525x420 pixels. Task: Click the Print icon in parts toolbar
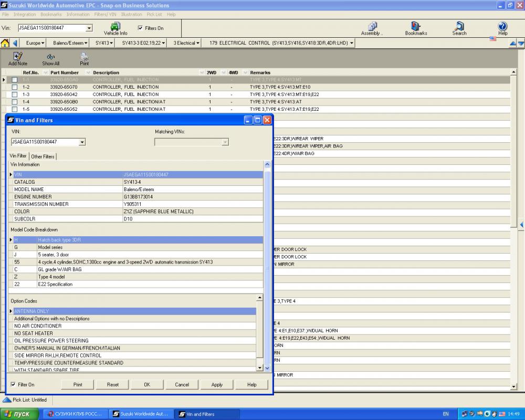tap(85, 59)
